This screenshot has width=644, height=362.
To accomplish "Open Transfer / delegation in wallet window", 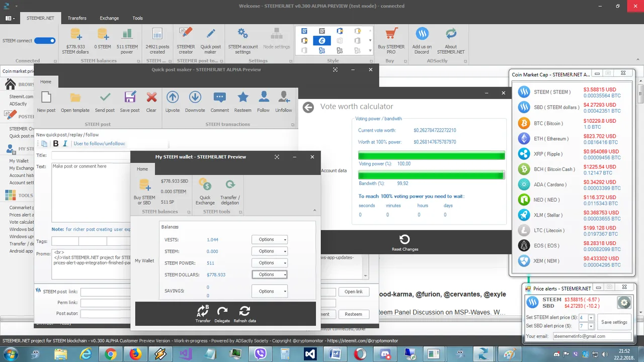I will click(x=230, y=192).
